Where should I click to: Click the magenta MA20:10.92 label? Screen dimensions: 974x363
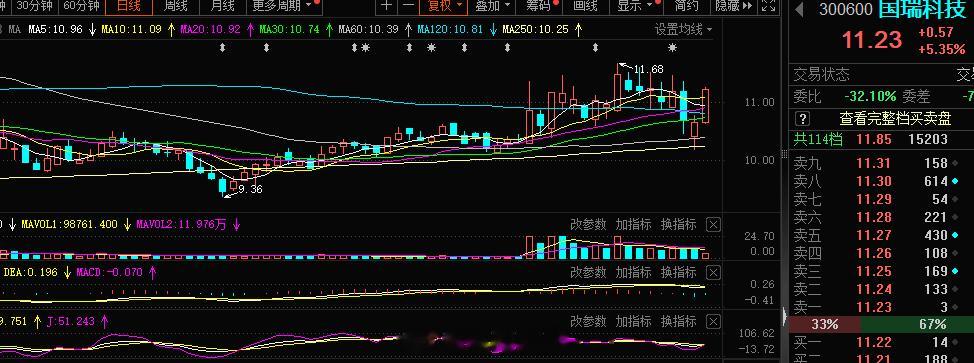coord(211,29)
